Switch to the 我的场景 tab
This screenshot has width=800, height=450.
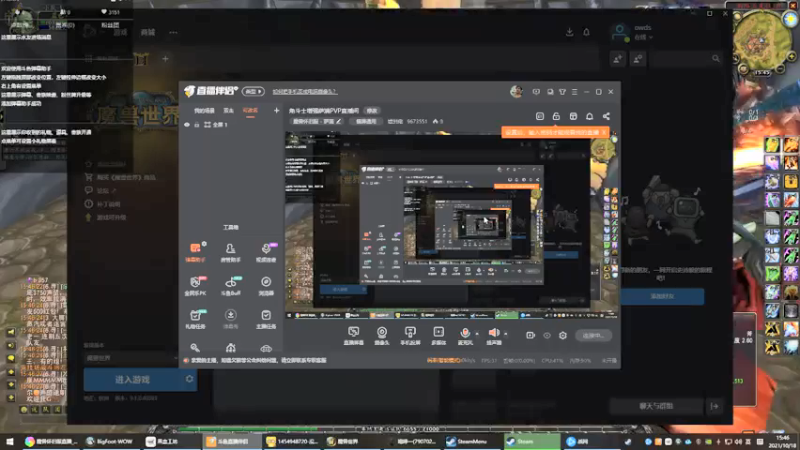[x=204, y=110]
